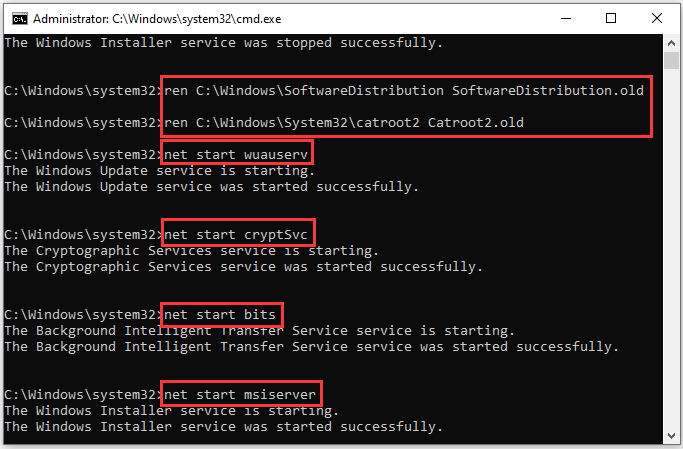Close the Administrator cmd.exe window
The width and height of the screenshot is (683, 449).
point(656,18)
